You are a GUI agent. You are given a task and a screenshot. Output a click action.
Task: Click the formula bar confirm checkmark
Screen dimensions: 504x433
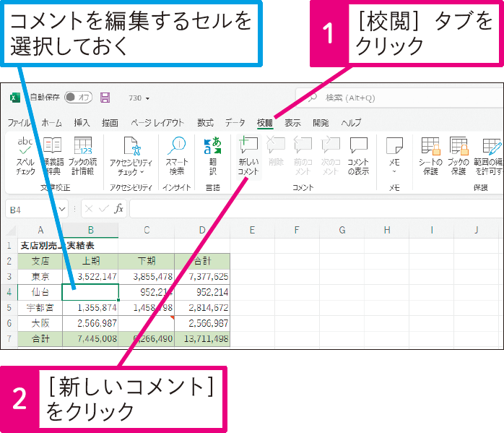[x=104, y=209]
